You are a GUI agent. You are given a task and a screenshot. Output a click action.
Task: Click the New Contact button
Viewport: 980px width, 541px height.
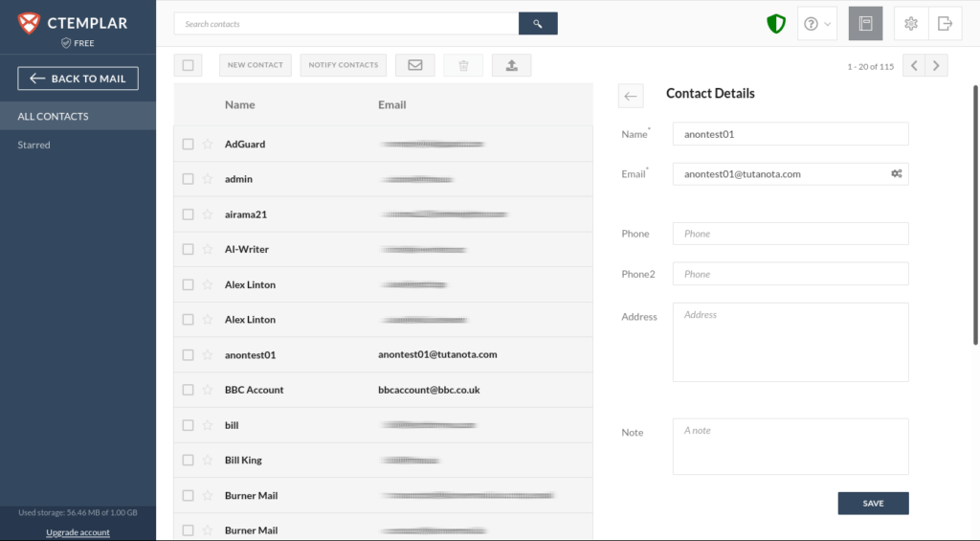[255, 65]
